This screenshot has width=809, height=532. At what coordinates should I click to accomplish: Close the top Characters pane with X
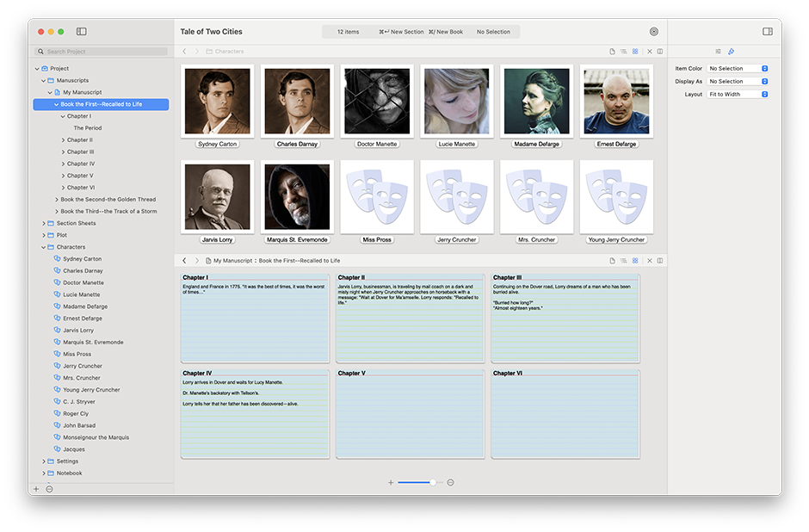[x=650, y=52]
